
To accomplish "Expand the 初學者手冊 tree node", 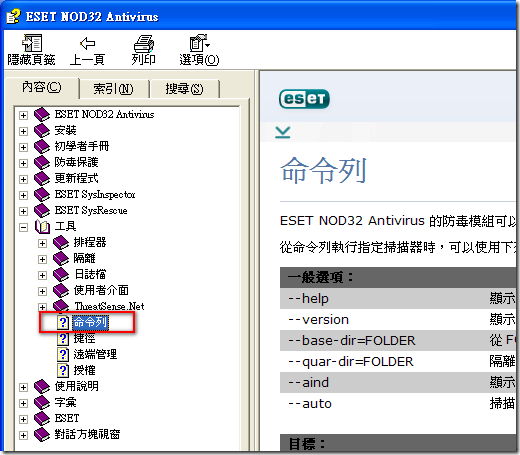I will pos(23,147).
